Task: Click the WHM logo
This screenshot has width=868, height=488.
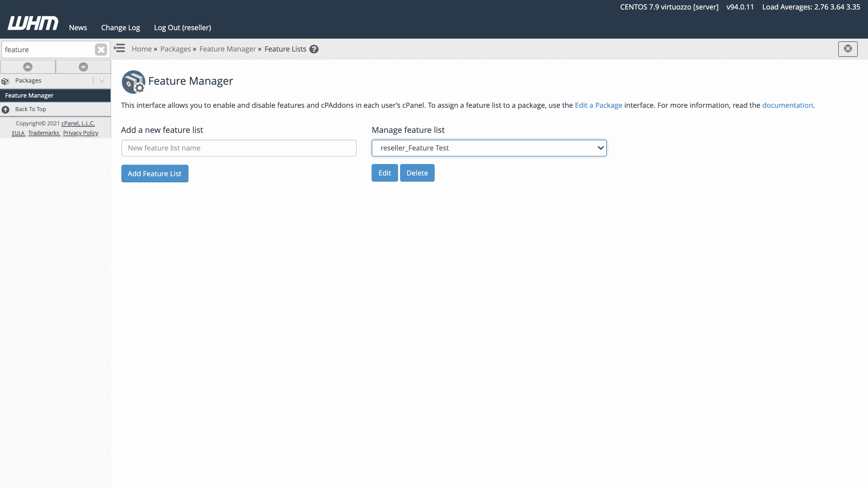Action: [x=33, y=23]
